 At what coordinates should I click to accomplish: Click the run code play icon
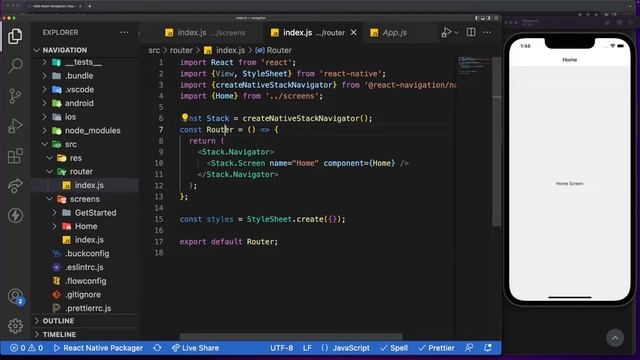coord(446,32)
